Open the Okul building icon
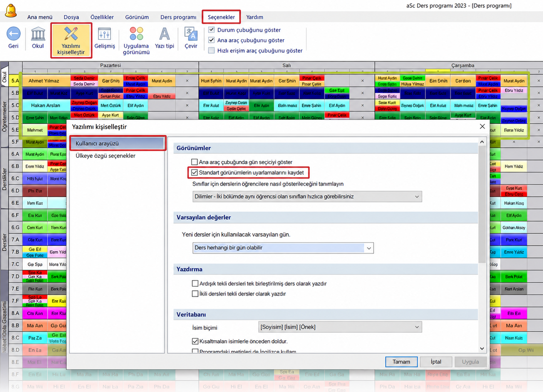The image size is (543, 392). pyautogui.click(x=38, y=34)
